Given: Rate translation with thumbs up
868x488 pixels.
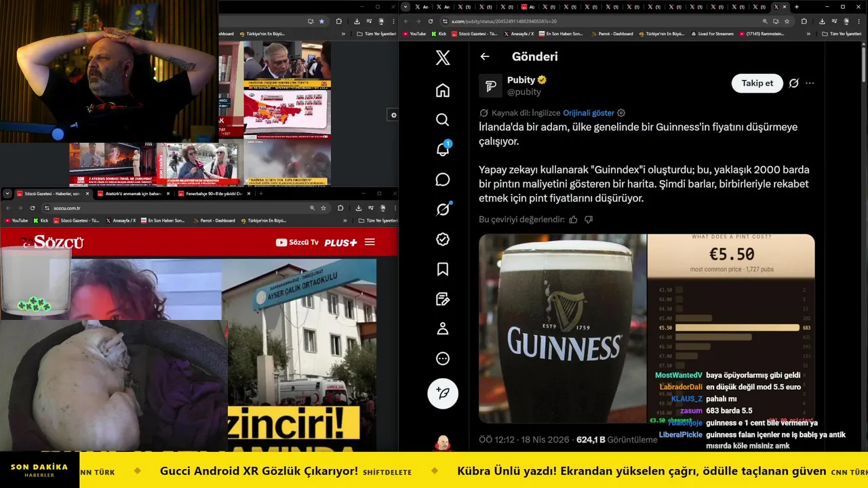Looking at the screenshot, I should [x=574, y=220].
